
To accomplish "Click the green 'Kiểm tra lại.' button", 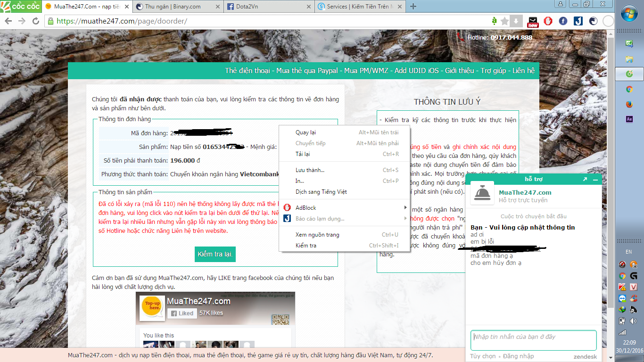I will pos(215,254).
